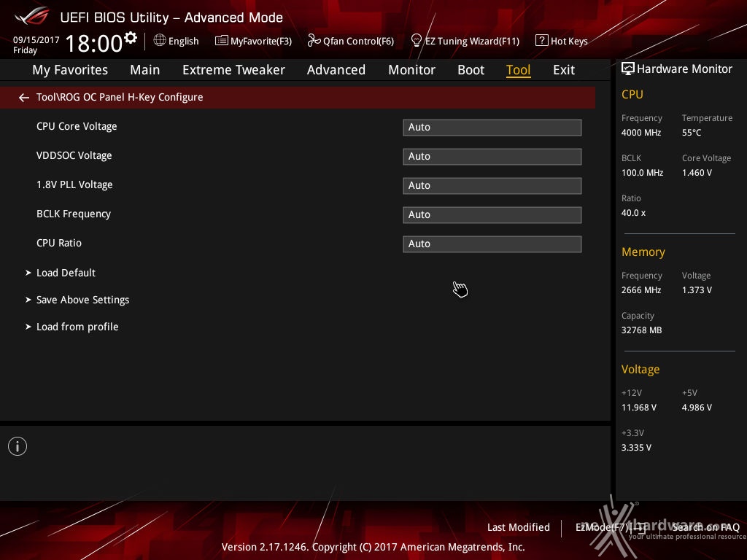
Task: Go to the Monitor tab
Action: point(411,70)
